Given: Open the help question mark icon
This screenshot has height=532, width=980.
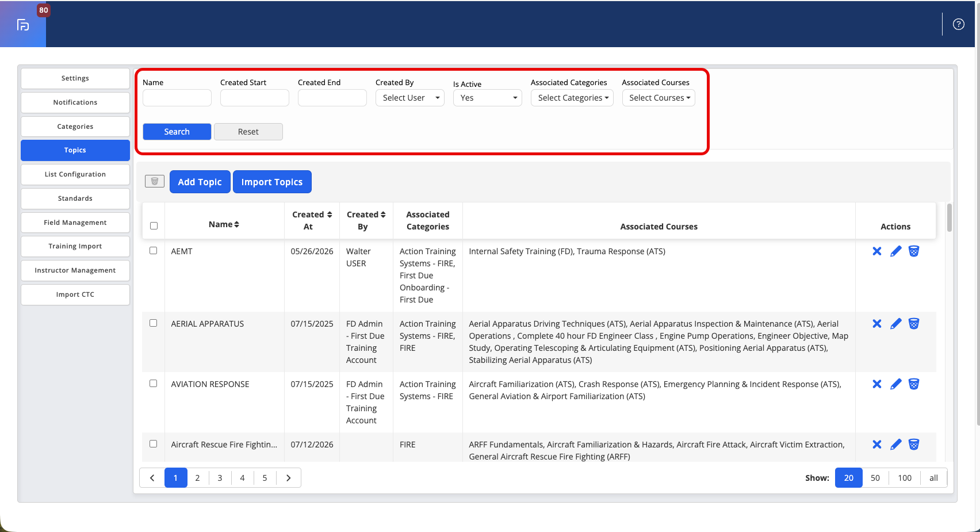Looking at the screenshot, I should point(958,24).
